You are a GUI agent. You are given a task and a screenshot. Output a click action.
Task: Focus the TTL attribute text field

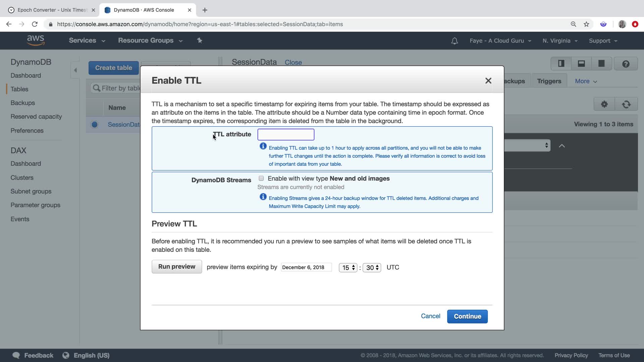[286, 135]
